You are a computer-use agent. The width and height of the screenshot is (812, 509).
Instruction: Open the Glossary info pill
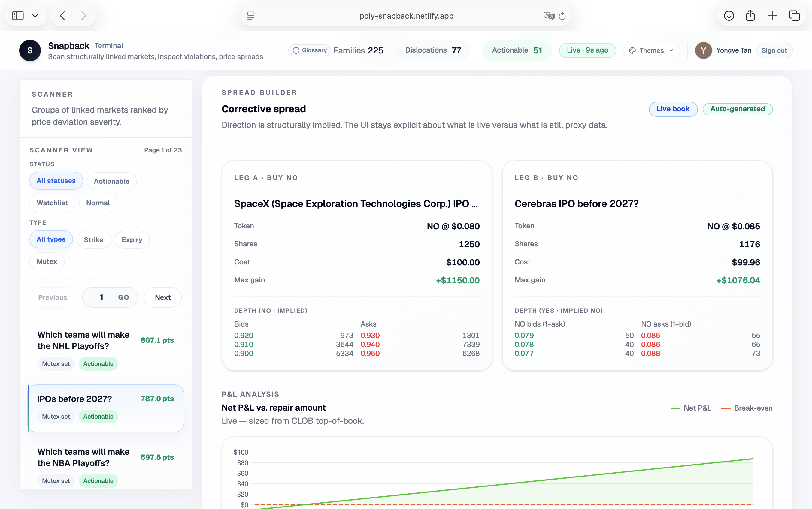click(x=310, y=50)
